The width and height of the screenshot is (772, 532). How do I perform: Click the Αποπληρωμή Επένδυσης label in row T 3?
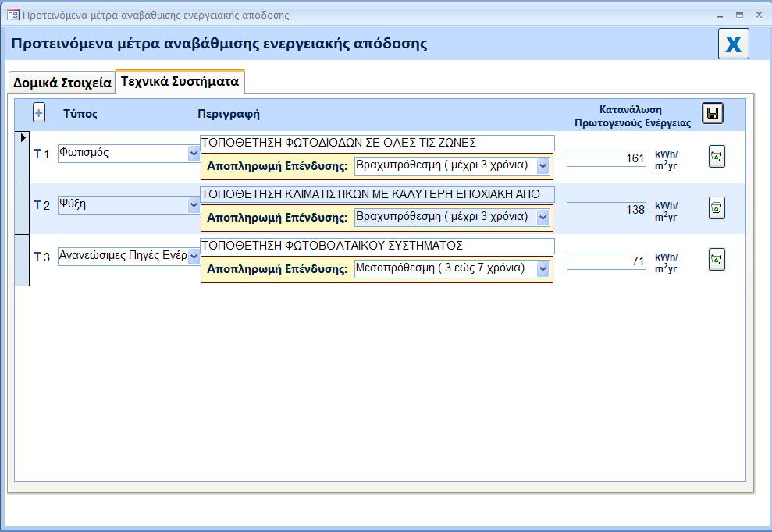277,269
